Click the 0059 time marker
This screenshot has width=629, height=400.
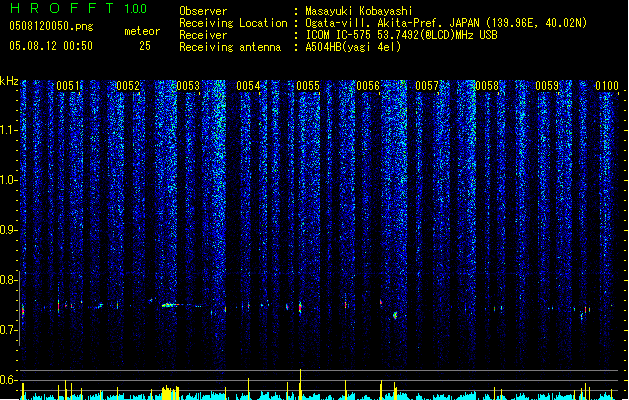pyautogui.click(x=547, y=86)
